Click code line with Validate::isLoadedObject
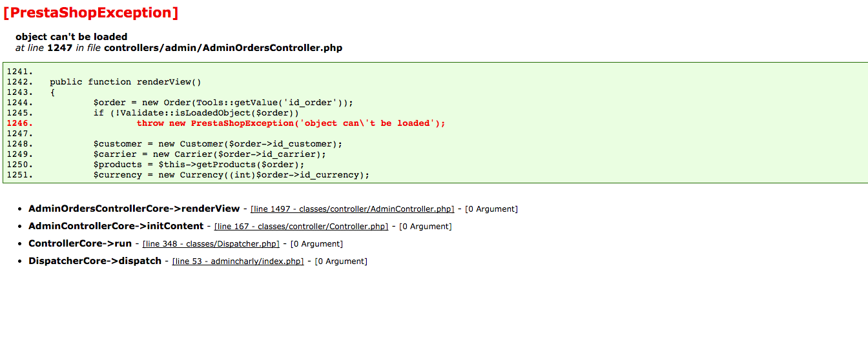868x337 pixels. 196,113
